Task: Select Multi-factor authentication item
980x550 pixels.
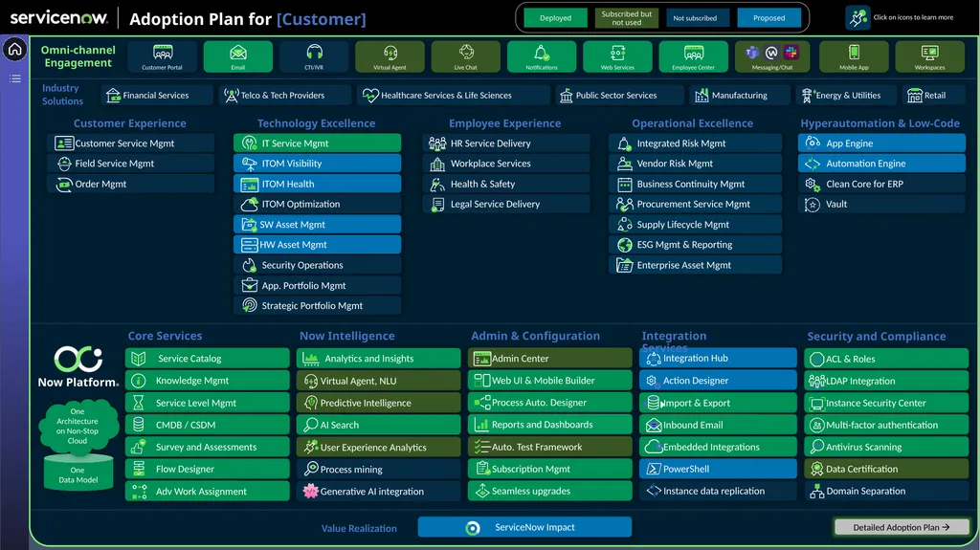Action: 886,425
